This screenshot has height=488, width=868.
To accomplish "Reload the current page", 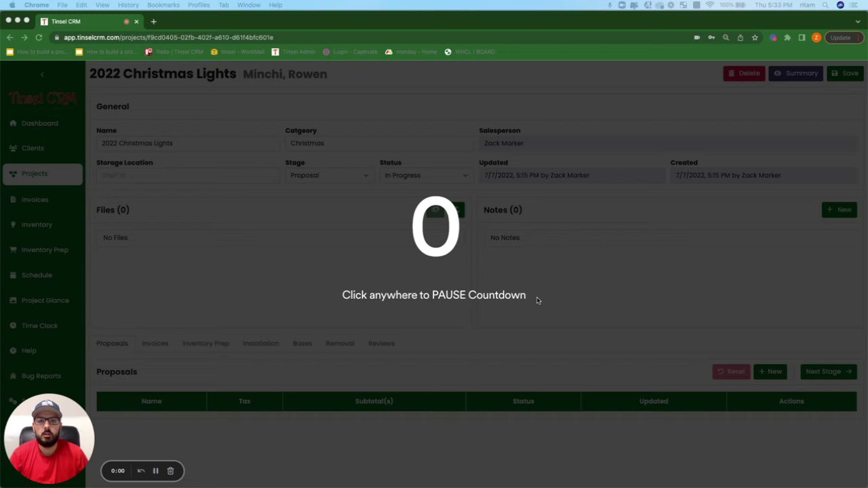I will [x=39, y=37].
